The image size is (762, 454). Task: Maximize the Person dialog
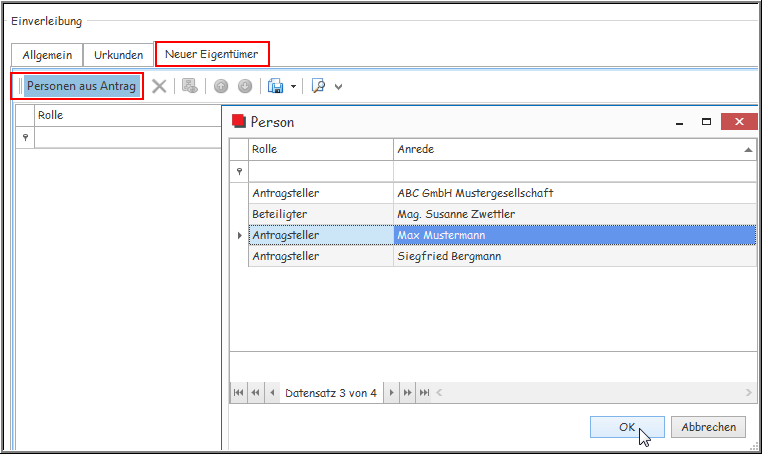706,122
